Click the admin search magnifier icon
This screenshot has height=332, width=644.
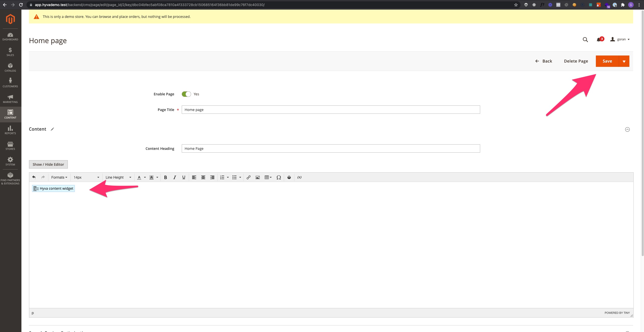click(x=585, y=40)
